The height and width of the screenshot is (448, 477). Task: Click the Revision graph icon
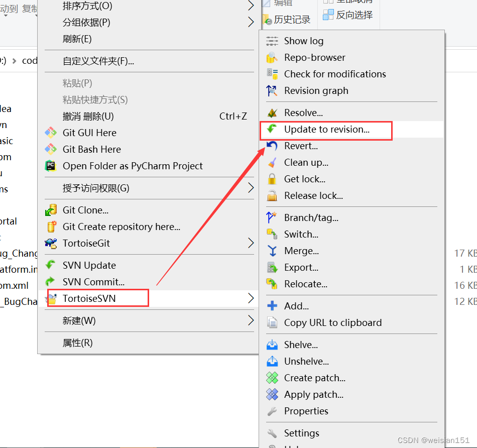272,91
